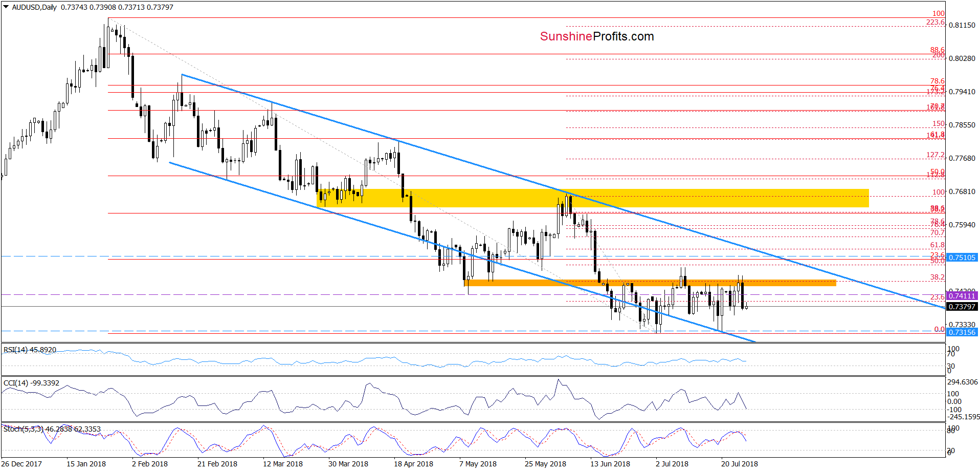This screenshot has width=980, height=471.
Task: Select the 12 Mar 2018 date label
Action: 283,464
